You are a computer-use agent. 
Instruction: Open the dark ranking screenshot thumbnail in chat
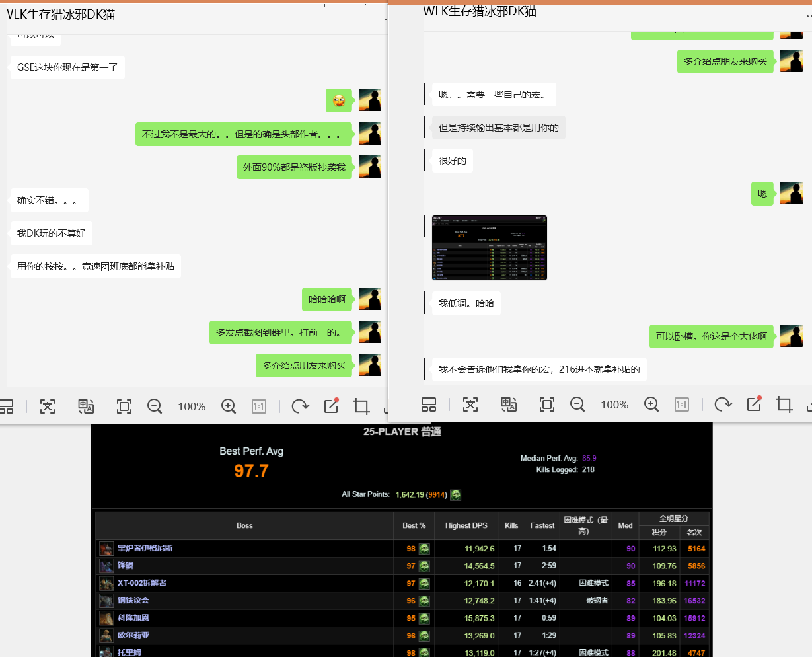(489, 248)
